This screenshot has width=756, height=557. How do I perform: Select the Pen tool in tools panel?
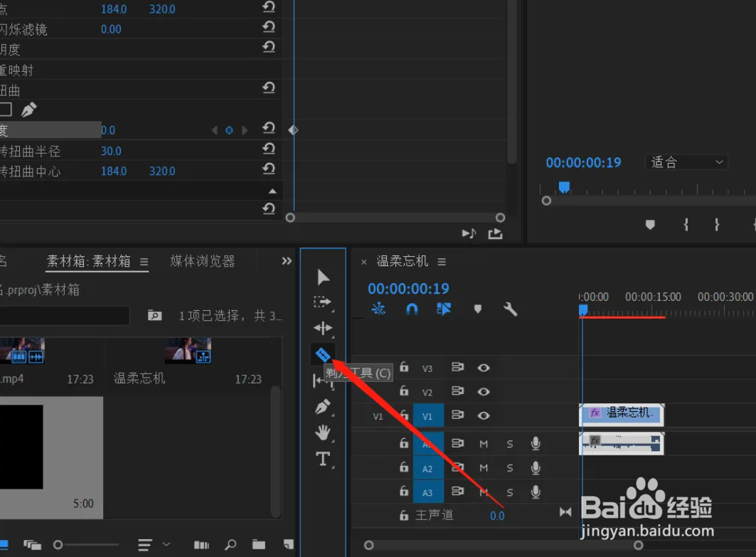pos(323,407)
